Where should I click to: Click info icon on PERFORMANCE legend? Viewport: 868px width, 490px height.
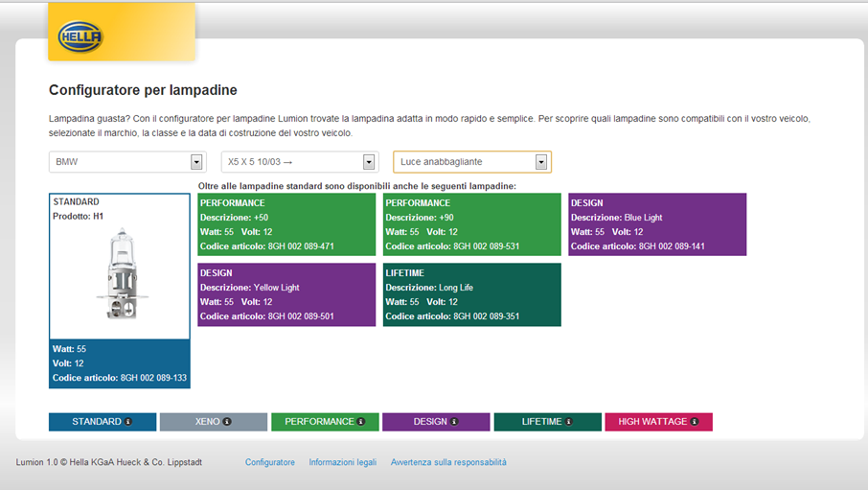coord(361,422)
